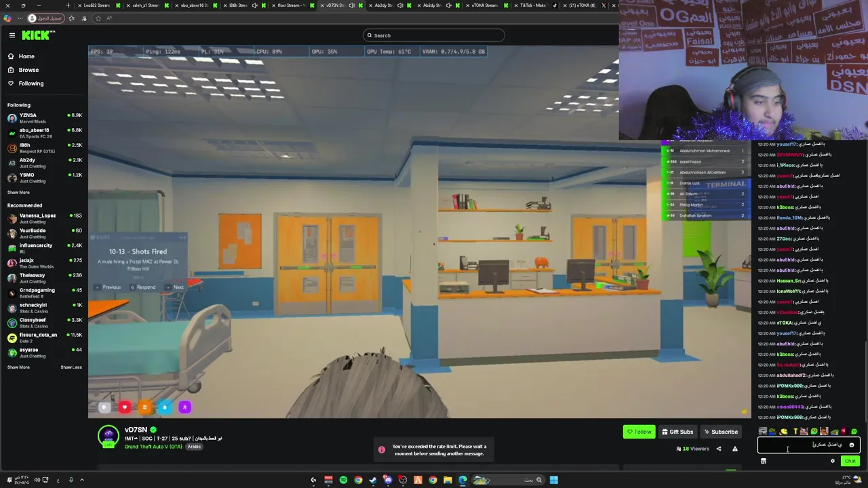The image size is (868, 488).
Task: Insert the first emote in quick bar
Action: point(763,432)
